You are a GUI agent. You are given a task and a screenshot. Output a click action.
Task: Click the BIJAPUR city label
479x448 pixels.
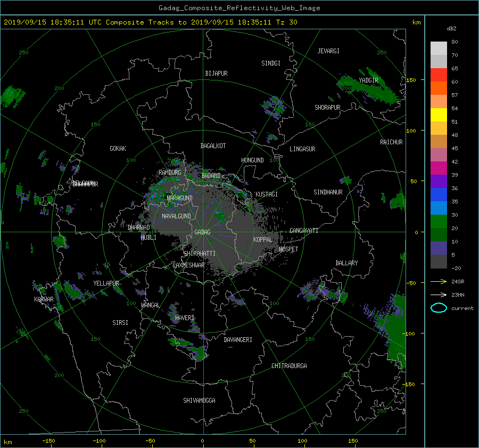[216, 74]
